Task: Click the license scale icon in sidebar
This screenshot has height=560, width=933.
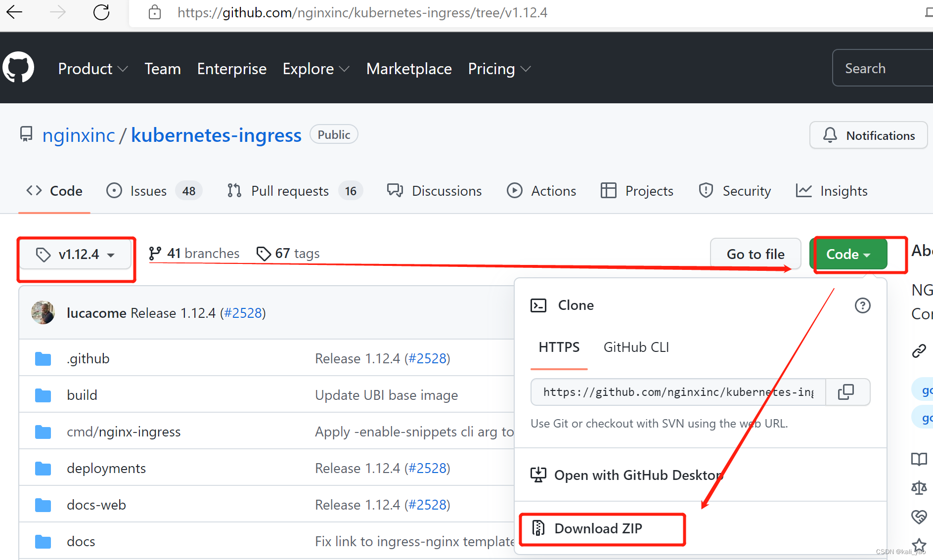Action: 919,488
